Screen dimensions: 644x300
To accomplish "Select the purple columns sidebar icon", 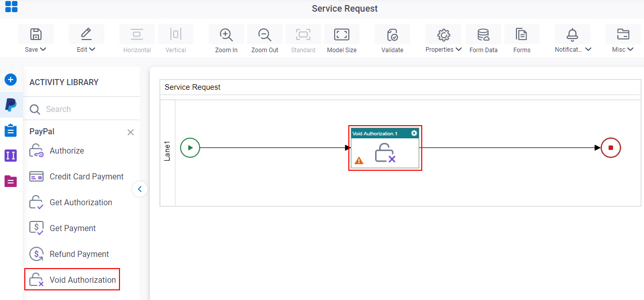I will coord(11,156).
